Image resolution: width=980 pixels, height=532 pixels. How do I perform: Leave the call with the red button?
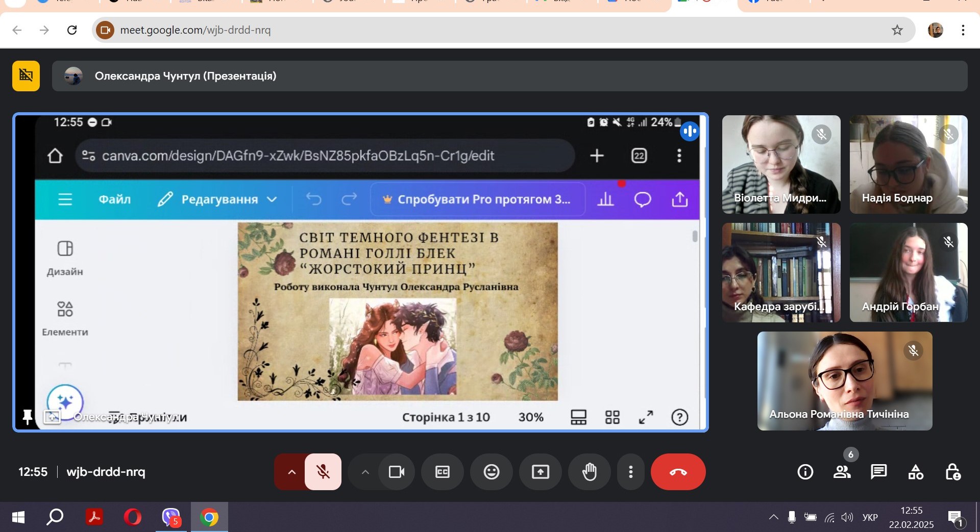[x=678, y=472]
